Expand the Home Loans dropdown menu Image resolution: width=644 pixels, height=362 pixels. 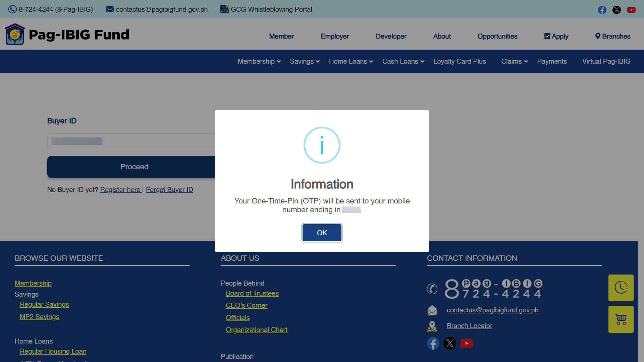[x=351, y=61]
